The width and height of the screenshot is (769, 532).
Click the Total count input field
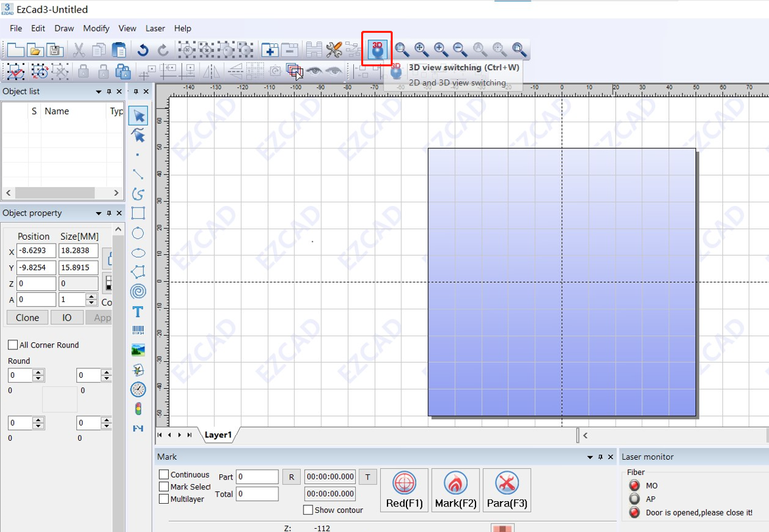257,494
